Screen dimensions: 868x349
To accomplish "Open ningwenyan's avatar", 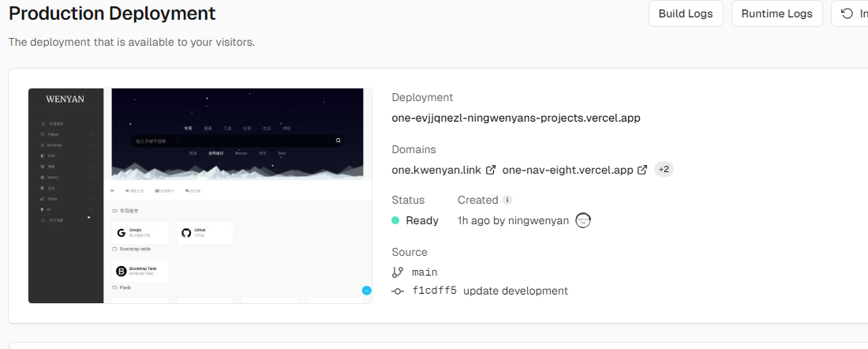I will pos(583,220).
